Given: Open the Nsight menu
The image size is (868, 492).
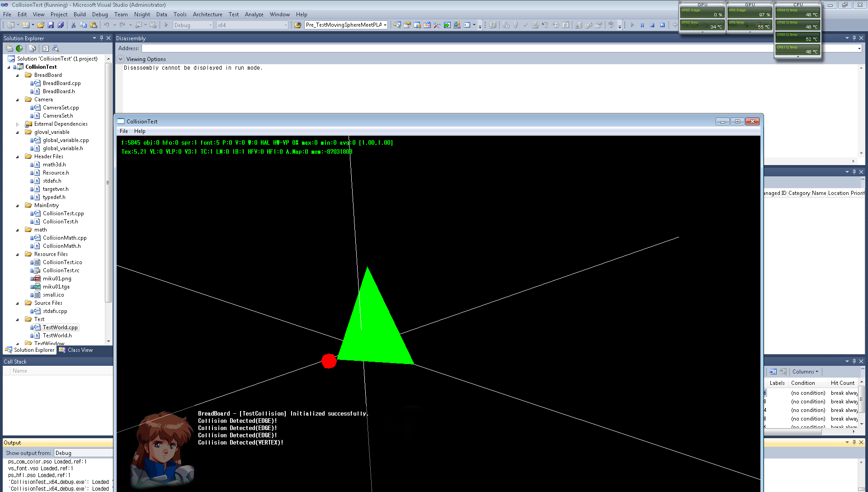Looking at the screenshot, I should (142, 14).
